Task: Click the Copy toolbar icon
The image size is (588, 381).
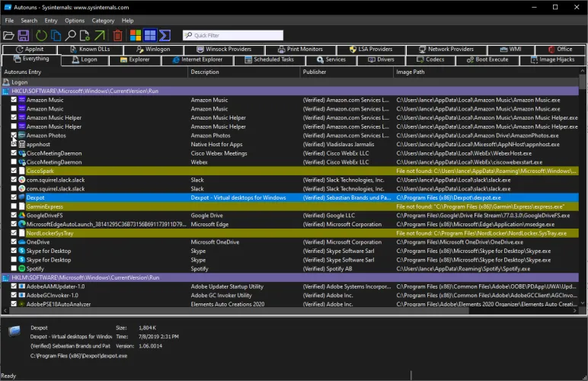Action: click(56, 35)
